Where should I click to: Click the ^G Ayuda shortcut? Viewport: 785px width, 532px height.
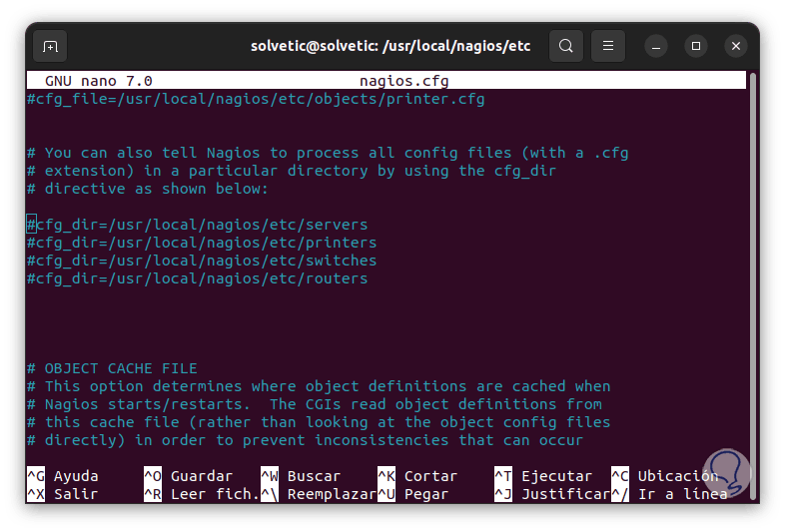point(63,476)
